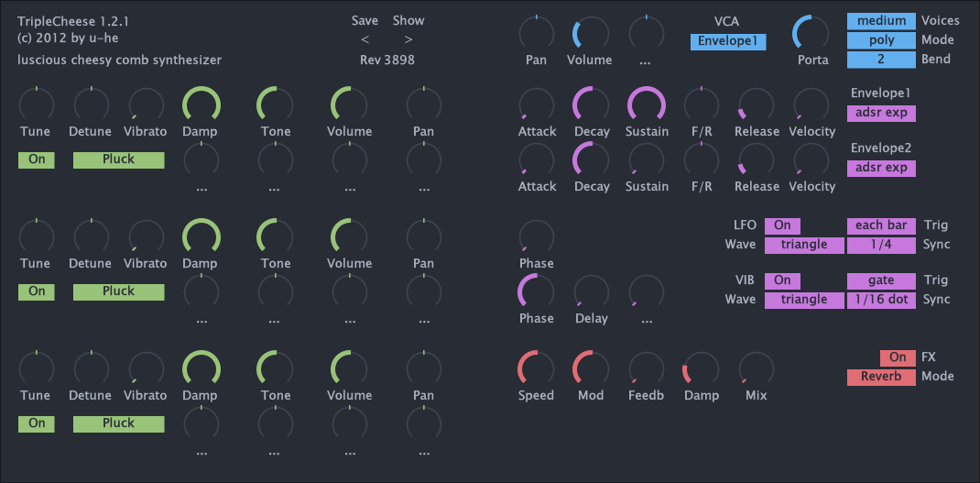Click the FX Speed knob
The height and width of the screenshot is (483, 980).
(536, 368)
